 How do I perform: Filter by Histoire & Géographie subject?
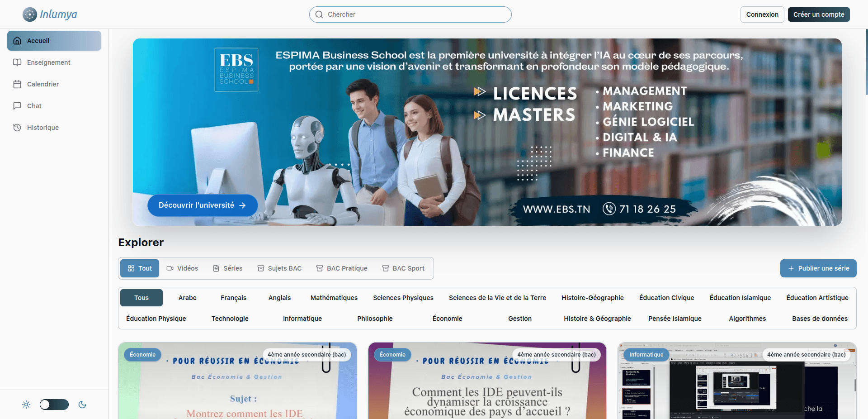tap(597, 319)
